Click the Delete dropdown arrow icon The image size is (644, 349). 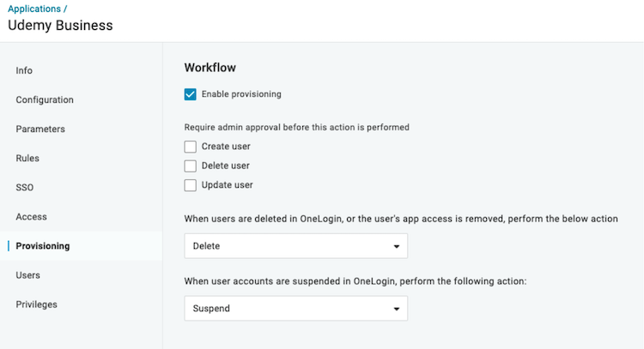pyautogui.click(x=397, y=247)
